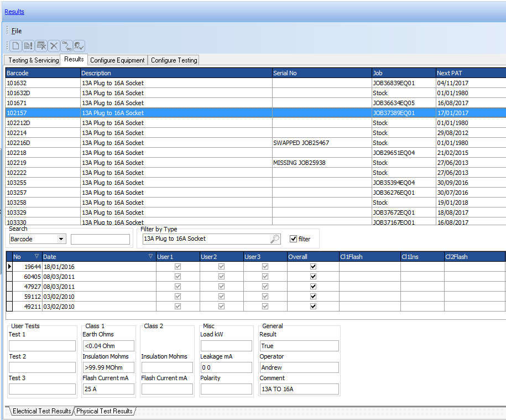Screen dimensions: 506x420
Task: Click the sort arrow in Date column header
Action: coord(150,257)
